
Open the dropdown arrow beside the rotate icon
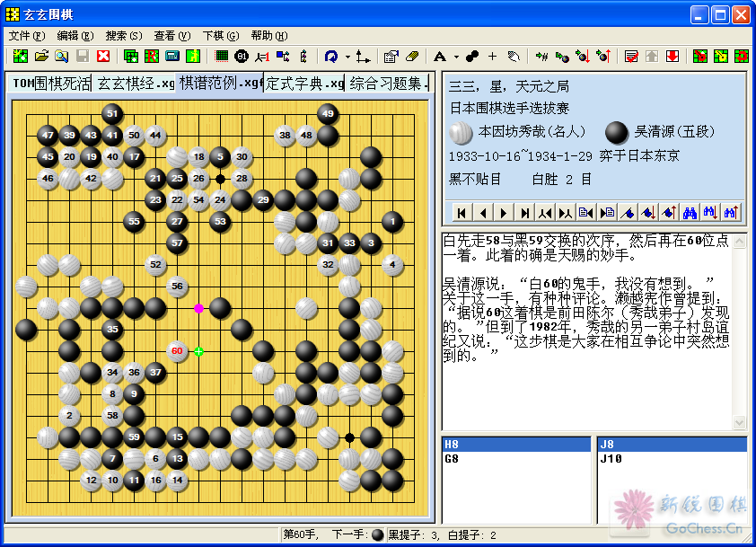tap(347, 57)
